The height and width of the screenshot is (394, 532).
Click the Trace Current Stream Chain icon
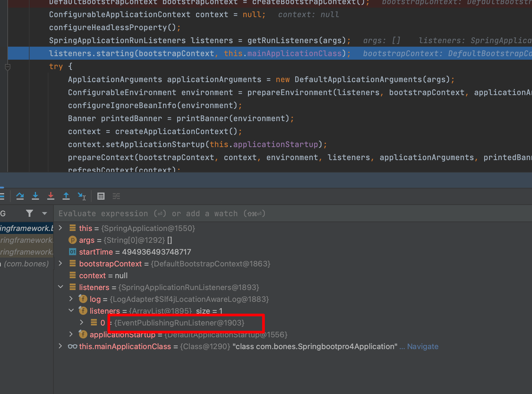[x=116, y=196]
